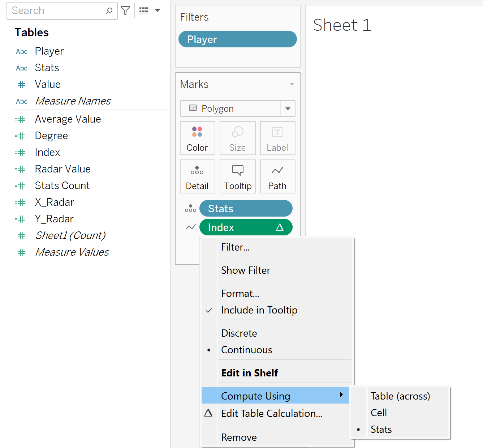Screen dimensions: 483x448
Task: Click the table calculation delta on Index pill
Action: tap(280, 227)
